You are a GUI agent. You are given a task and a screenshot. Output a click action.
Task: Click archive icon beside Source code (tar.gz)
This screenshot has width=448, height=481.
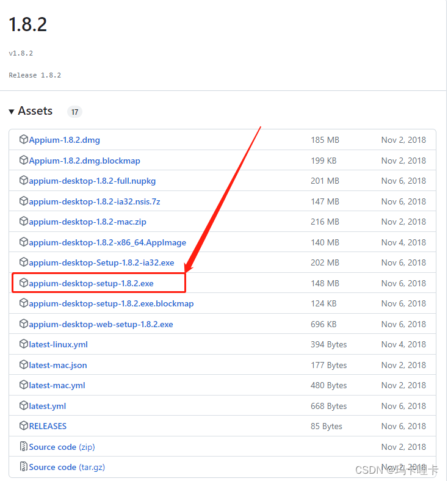[24, 466]
